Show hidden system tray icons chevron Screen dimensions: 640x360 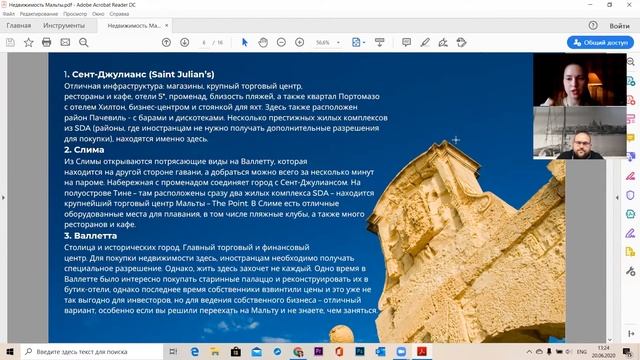click(529, 351)
